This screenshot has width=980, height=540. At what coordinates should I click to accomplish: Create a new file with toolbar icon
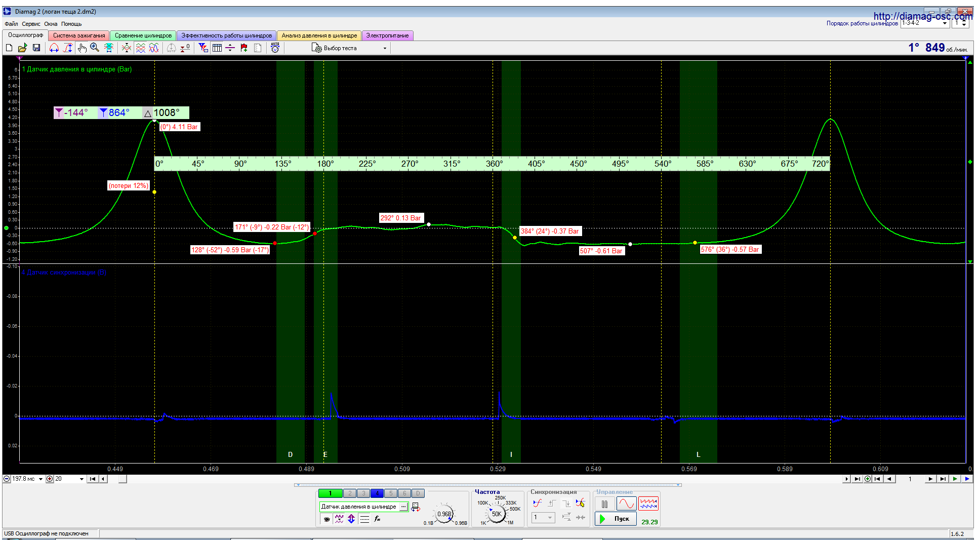[x=9, y=48]
